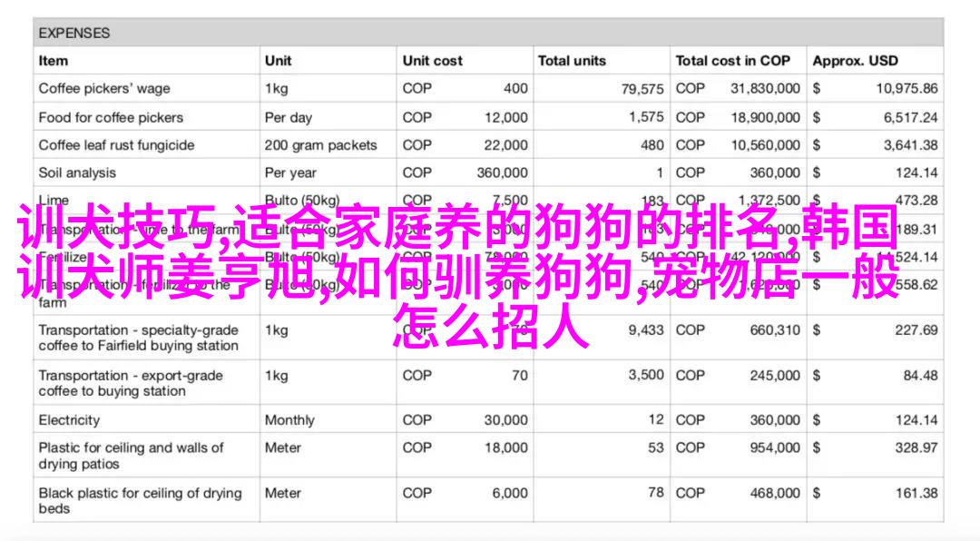Click the Electricity item cell
Viewport: 980px width, 541px height.
pos(69,420)
